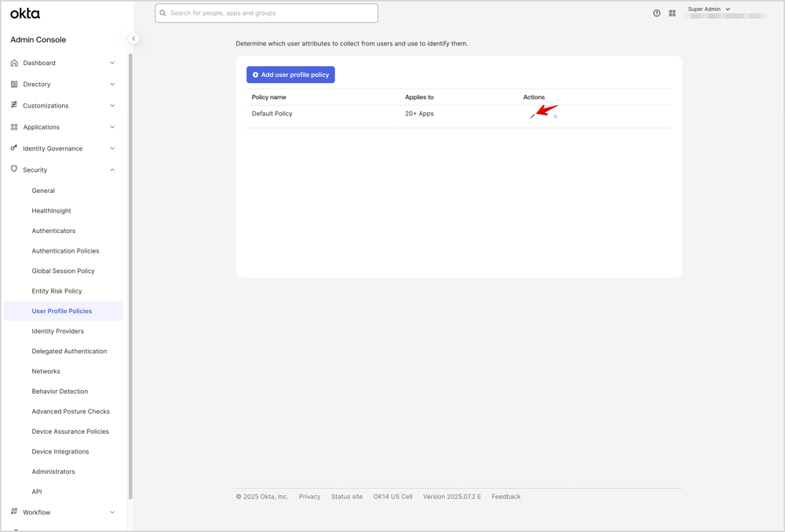Click the Dashboard home icon
This screenshot has width=785, height=532.
tap(14, 63)
